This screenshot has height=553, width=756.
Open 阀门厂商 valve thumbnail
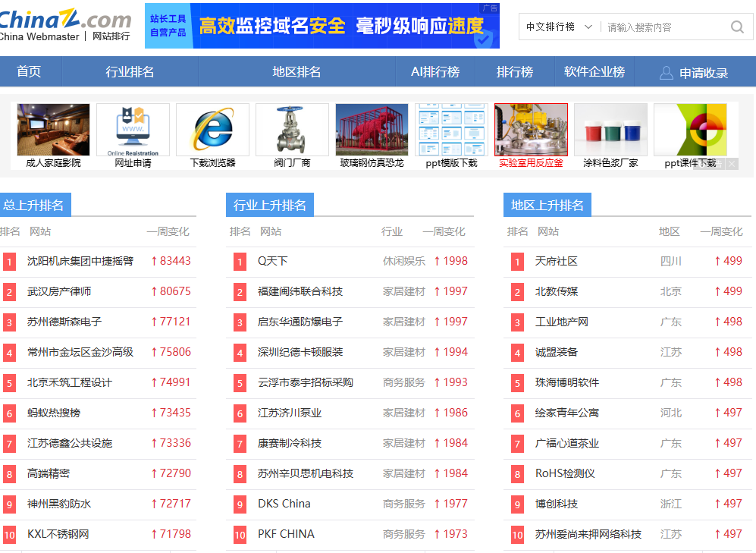[x=292, y=130]
